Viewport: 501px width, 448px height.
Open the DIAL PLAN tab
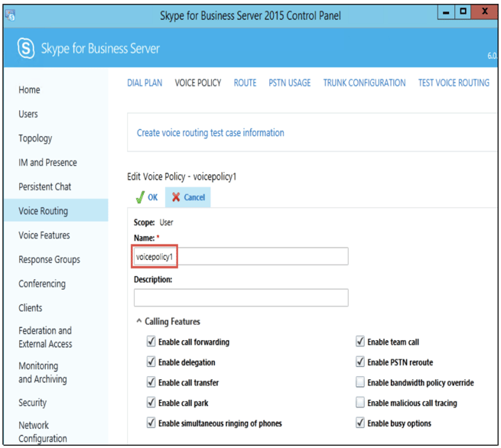tap(145, 83)
